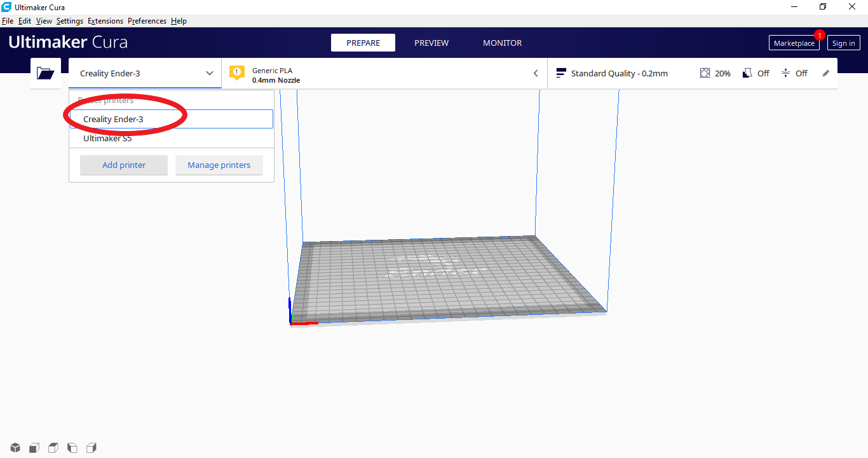The height and width of the screenshot is (458, 868).
Task: Restore down the Ultimaker Cura window
Action: [823, 7]
